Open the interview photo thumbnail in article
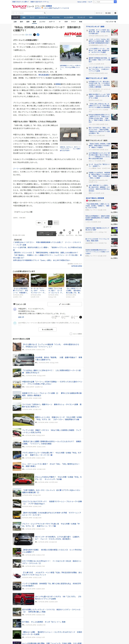The height and width of the screenshot is (644, 129). point(71,53)
